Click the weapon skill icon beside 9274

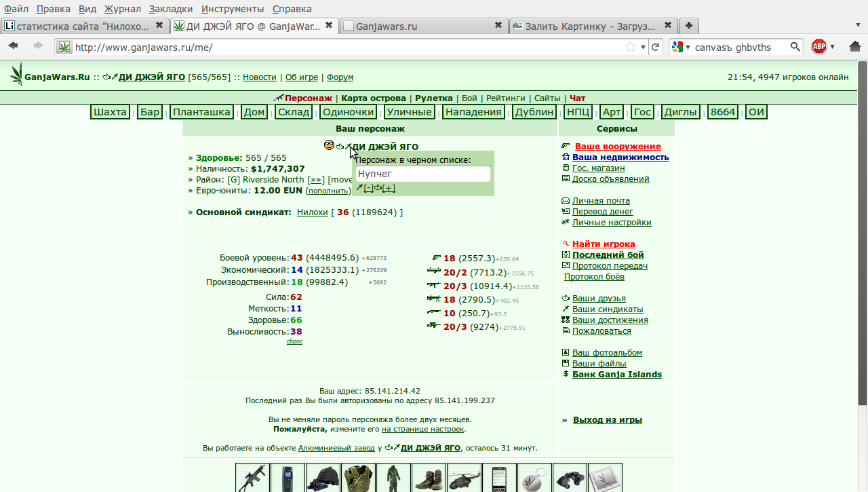[x=434, y=326]
